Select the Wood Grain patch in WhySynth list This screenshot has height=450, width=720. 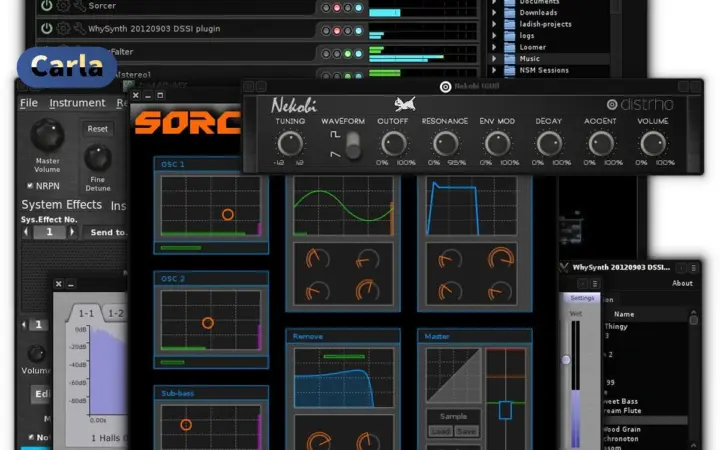[x=623, y=429]
